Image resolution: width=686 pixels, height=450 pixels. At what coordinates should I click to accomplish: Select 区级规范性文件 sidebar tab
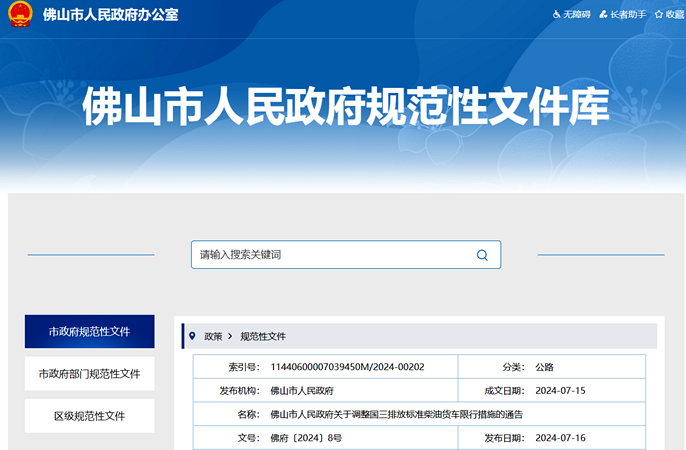(x=90, y=416)
